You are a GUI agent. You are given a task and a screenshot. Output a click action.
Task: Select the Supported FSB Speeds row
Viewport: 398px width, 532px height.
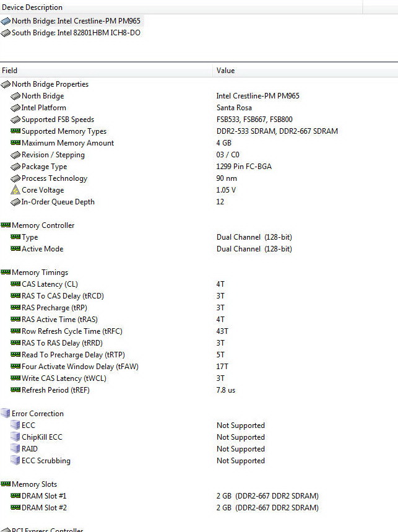pyautogui.click(x=58, y=120)
